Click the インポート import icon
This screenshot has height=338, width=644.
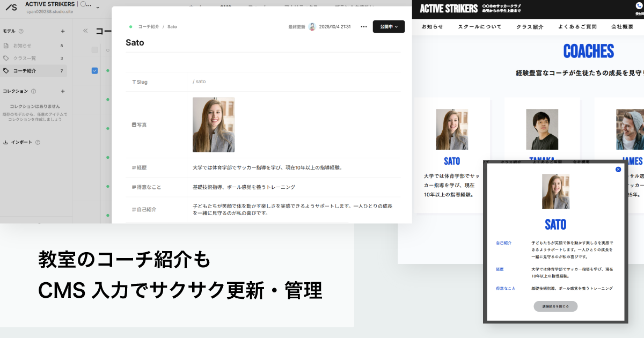coord(5,142)
